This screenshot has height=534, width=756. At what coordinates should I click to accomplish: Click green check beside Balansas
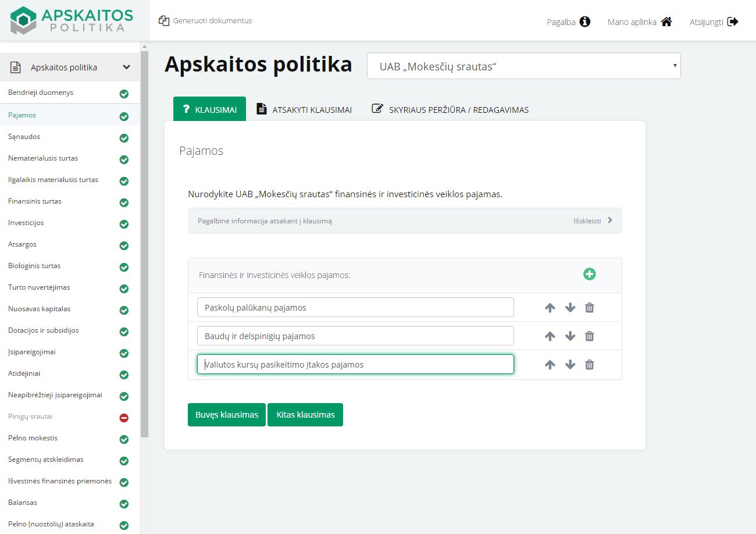[124, 504]
